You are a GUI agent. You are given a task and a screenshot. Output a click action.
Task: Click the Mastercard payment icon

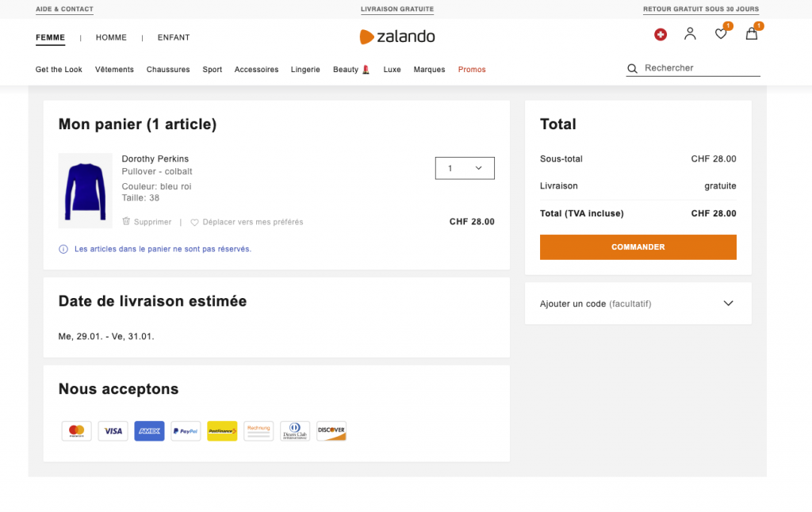(77, 430)
